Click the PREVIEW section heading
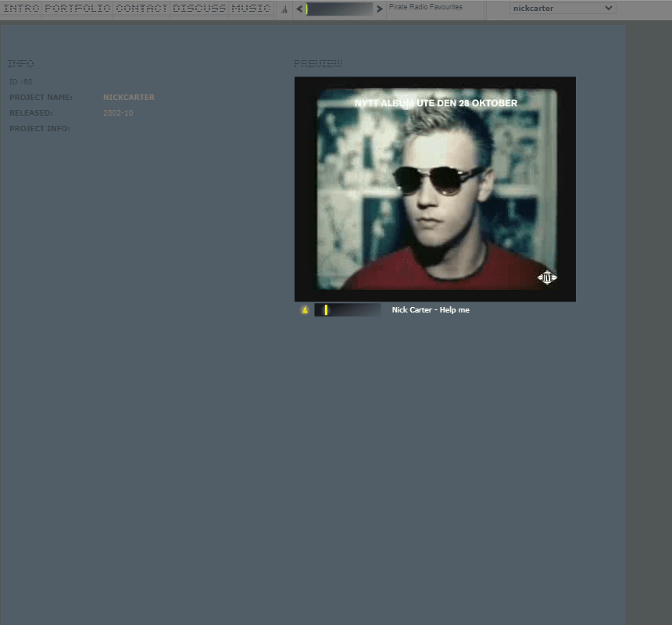672x625 pixels. click(x=318, y=64)
